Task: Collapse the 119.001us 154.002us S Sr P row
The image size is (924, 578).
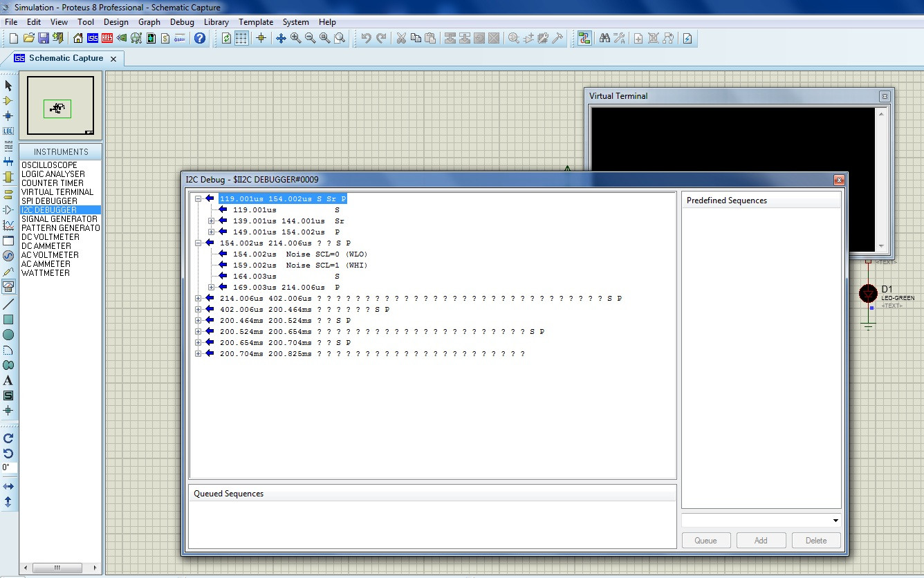Action: coord(198,198)
